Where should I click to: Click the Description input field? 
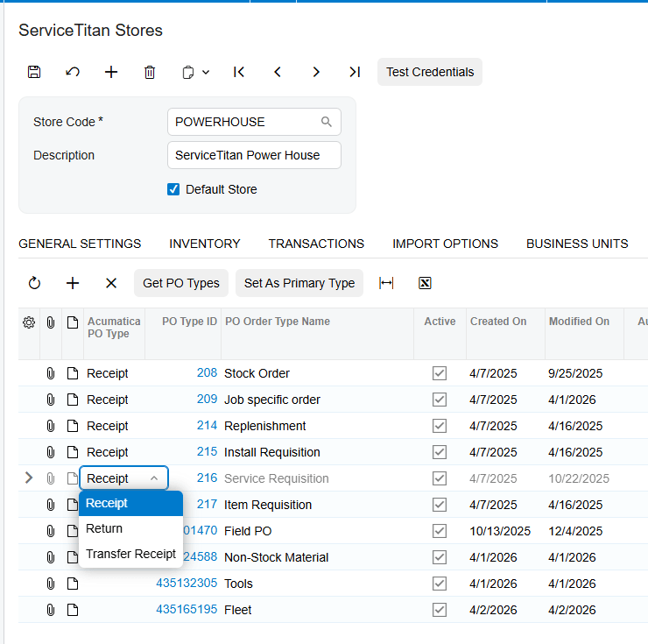[254, 155]
